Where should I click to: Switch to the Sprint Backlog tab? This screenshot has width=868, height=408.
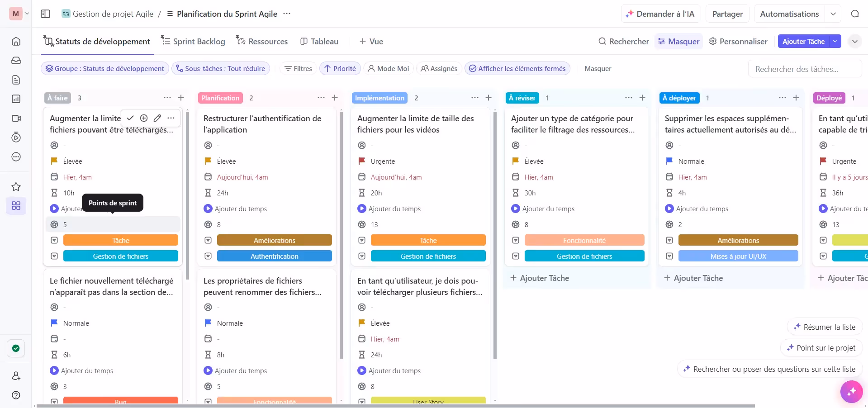coord(193,42)
